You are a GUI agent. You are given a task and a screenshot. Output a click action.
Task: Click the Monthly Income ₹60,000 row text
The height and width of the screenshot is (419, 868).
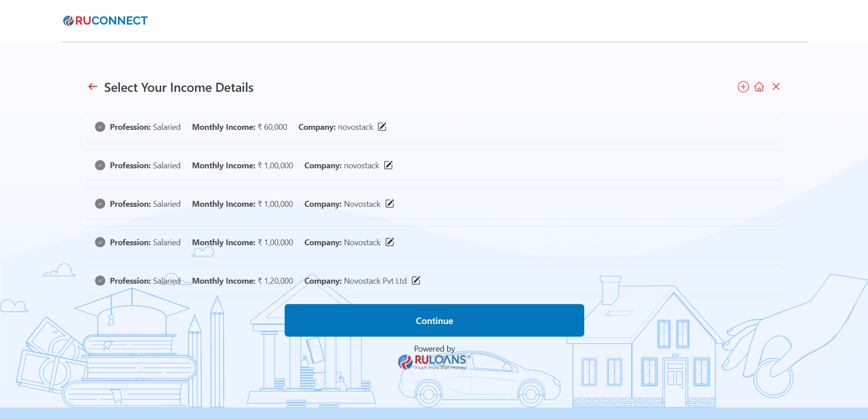[x=239, y=127]
